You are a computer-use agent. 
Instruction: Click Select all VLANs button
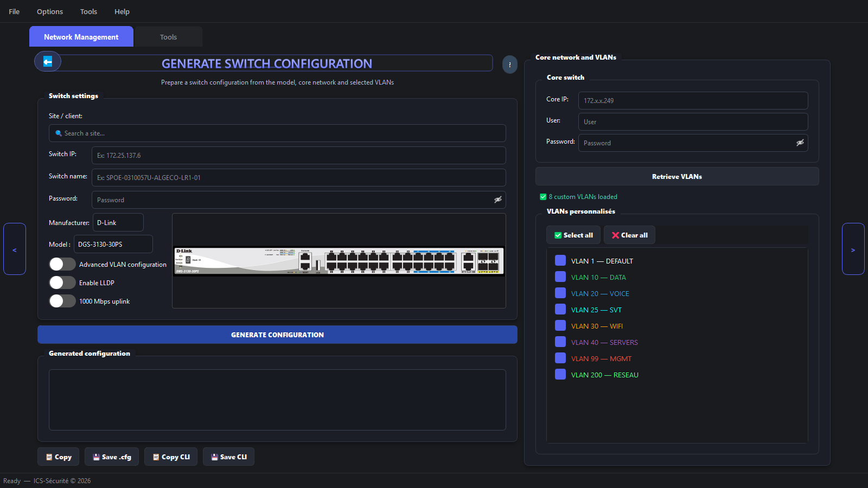[573, 235]
